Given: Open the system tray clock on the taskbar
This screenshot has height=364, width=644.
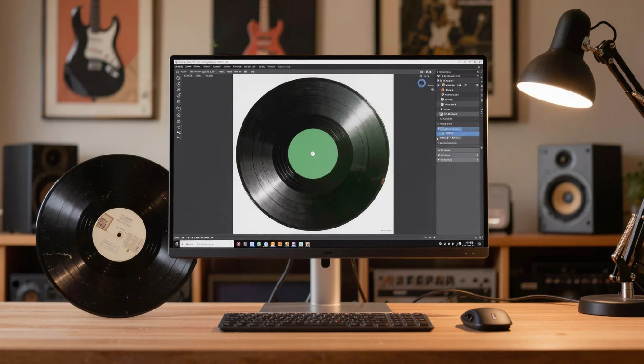Looking at the screenshot, I should (469, 244).
